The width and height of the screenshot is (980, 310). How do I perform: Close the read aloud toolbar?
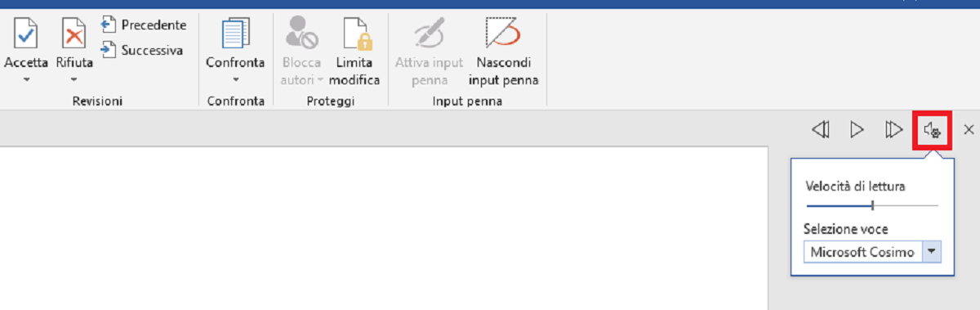pos(969,129)
